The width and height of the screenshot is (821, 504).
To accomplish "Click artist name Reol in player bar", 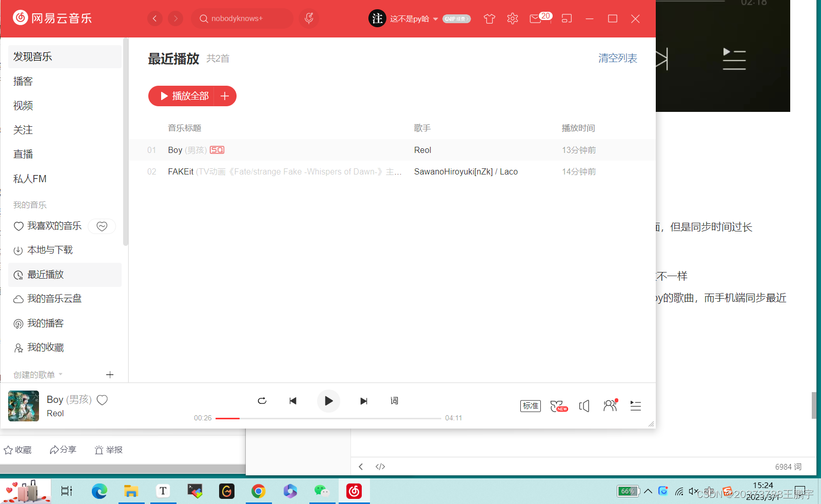I will pyautogui.click(x=55, y=413).
